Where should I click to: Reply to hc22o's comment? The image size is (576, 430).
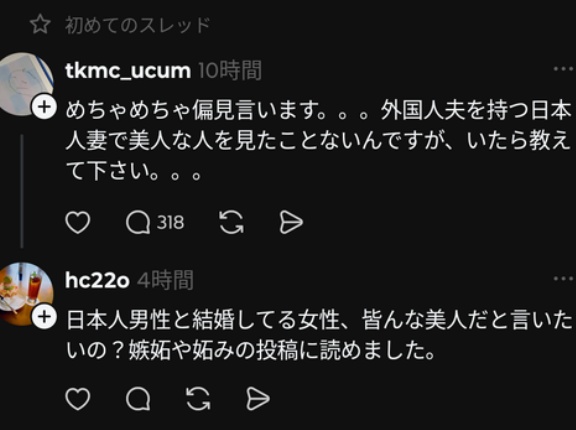(138, 399)
